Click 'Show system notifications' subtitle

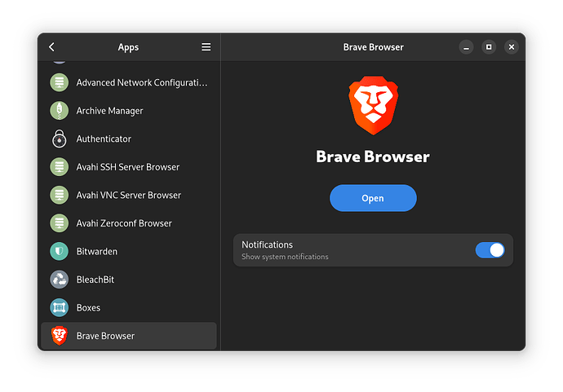coord(285,257)
